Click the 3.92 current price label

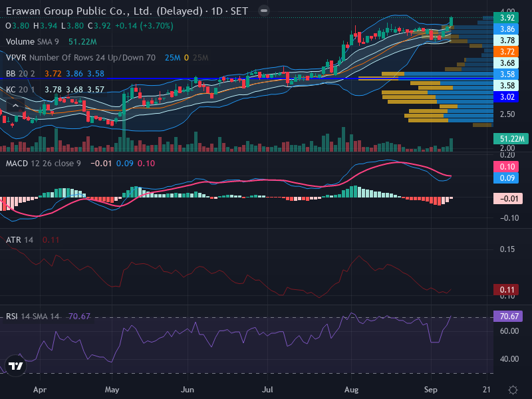(x=506, y=18)
